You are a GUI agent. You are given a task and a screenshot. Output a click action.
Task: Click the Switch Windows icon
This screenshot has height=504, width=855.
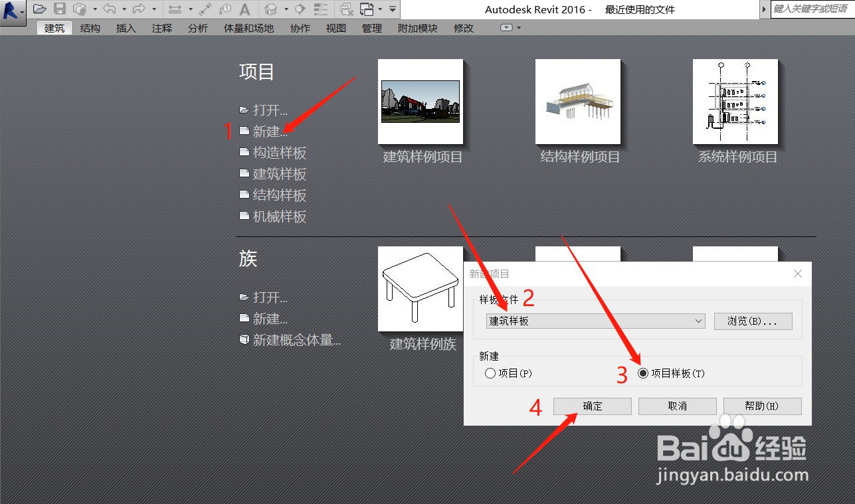pyautogui.click(x=367, y=9)
